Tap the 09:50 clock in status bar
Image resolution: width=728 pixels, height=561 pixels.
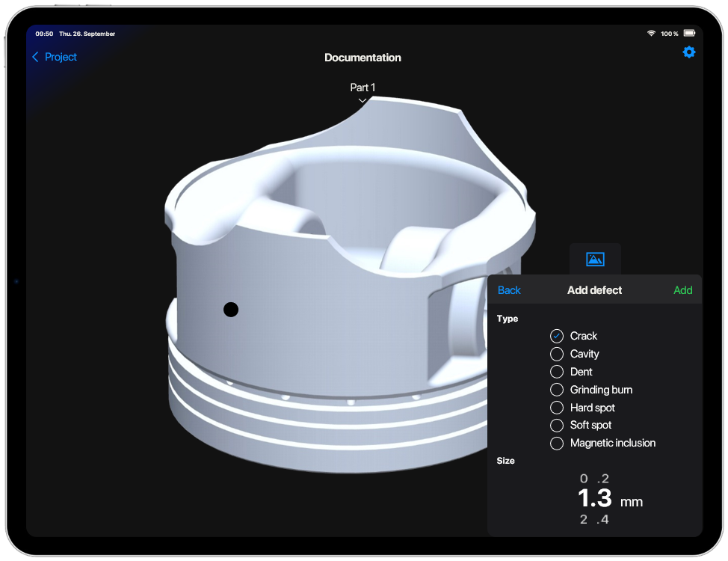tap(44, 34)
